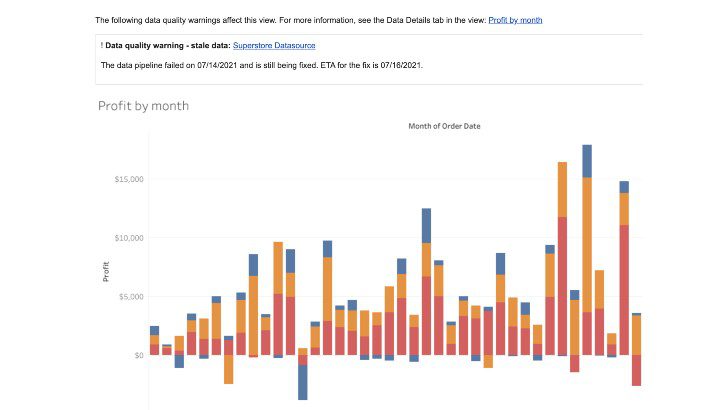Open the Superstore Datasource link
Image resolution: width=728 pixels, height=410 pixels.
(x=274, y=45)
